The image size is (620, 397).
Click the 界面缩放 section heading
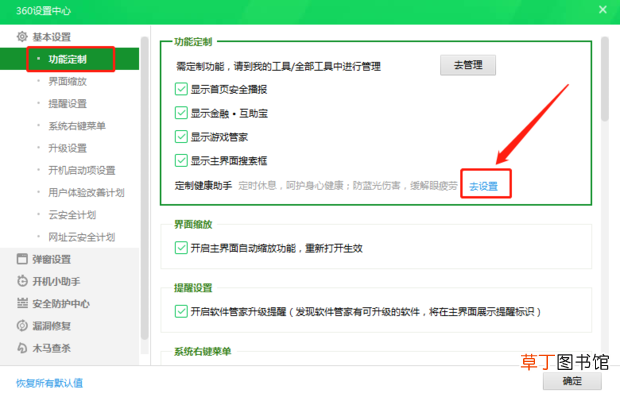[x=193, y=224]
